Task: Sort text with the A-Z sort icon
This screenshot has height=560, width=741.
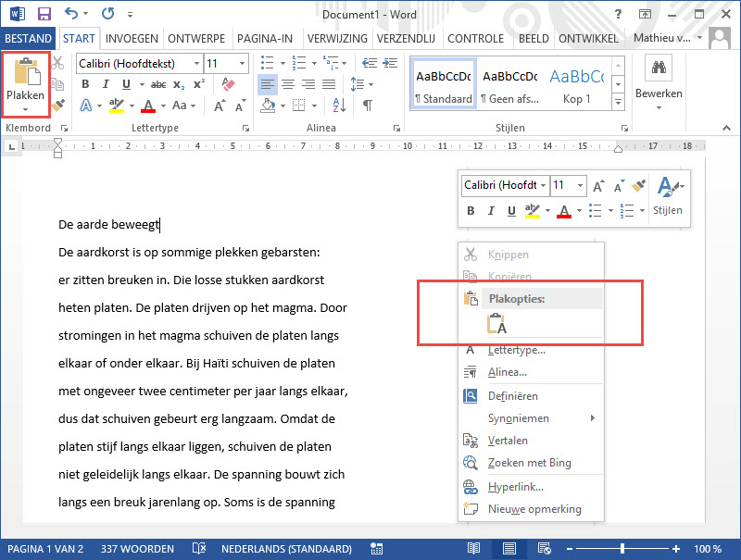Action: [339, 106]
